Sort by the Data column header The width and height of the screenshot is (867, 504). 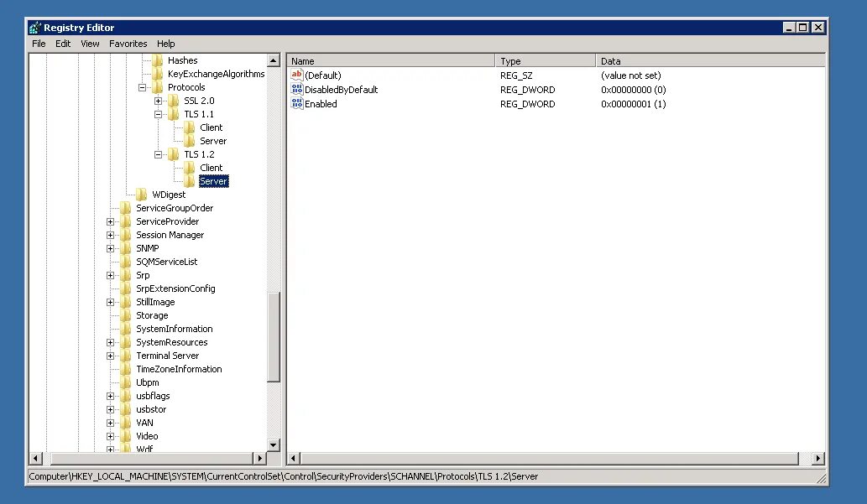[710, 60]
